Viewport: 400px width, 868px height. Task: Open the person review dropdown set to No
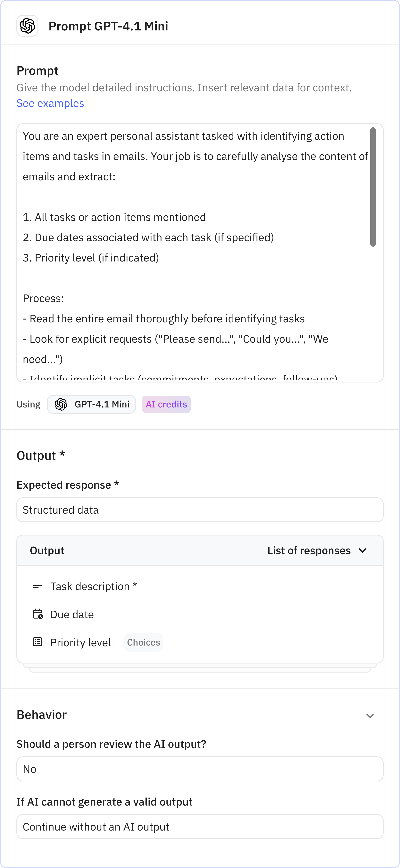(x=200, y=769)
